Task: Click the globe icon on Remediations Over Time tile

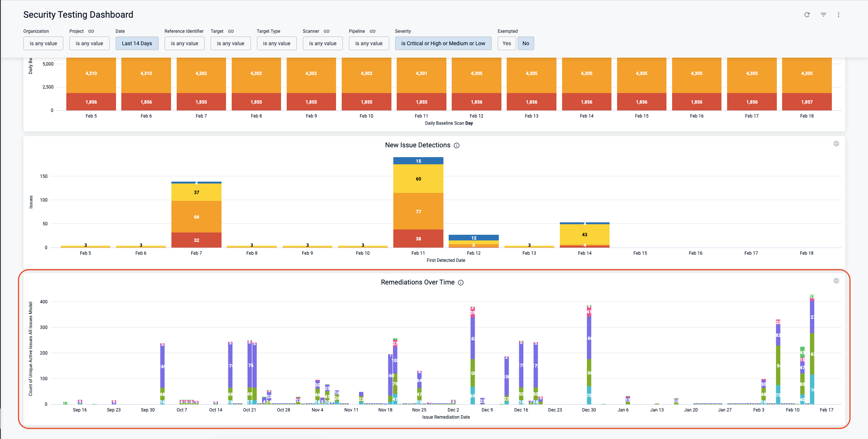Action: pyautogui.click(x=836, y=281)
